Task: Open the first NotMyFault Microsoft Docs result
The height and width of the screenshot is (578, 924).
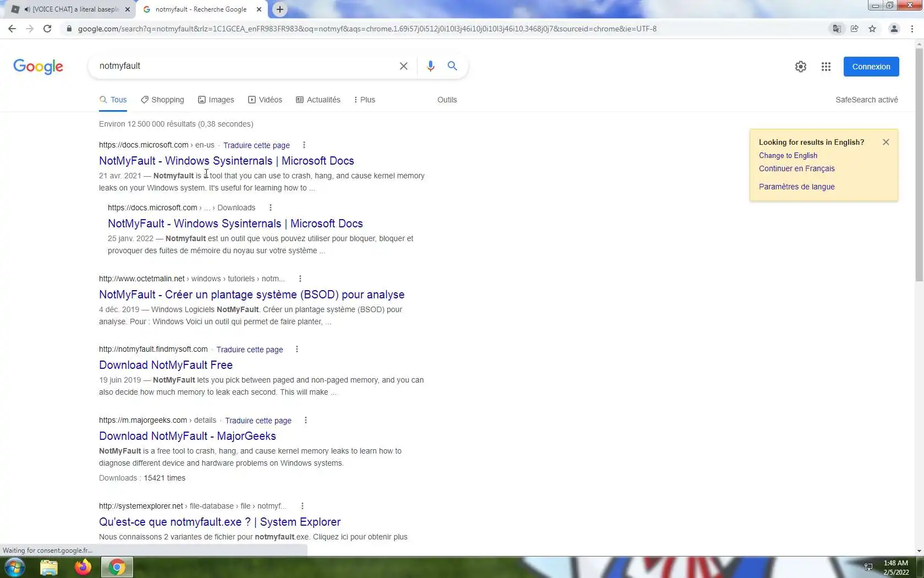Action: click(227, 161)
